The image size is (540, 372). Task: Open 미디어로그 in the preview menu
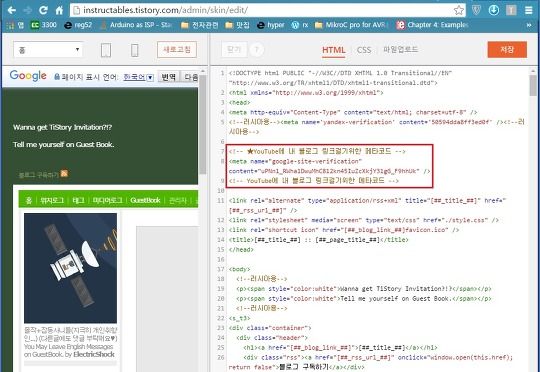pos(107,200)
